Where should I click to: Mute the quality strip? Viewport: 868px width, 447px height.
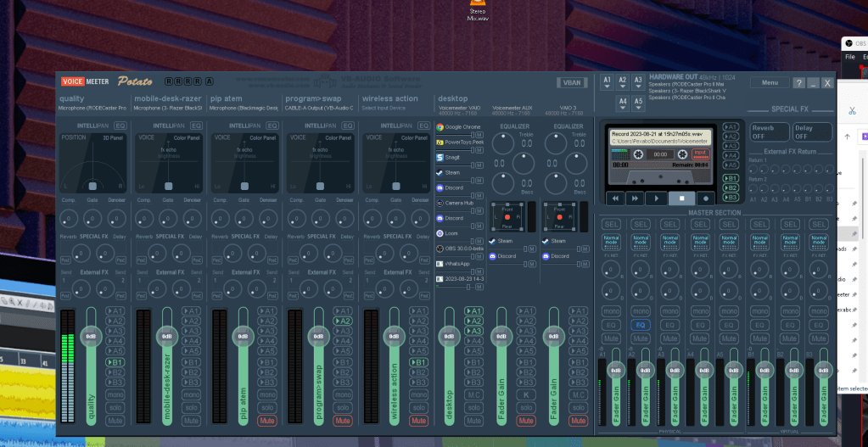point(115,421)
